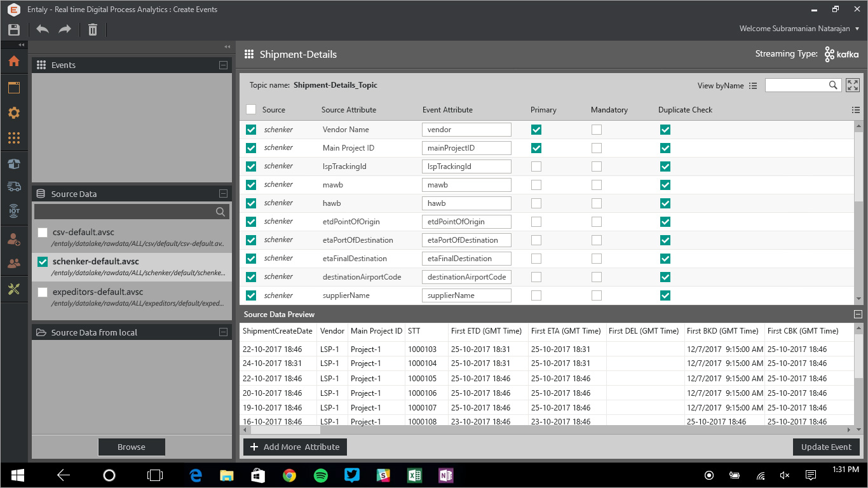Select the IoT icon in sidebar
868x488 pixels.
14,211
